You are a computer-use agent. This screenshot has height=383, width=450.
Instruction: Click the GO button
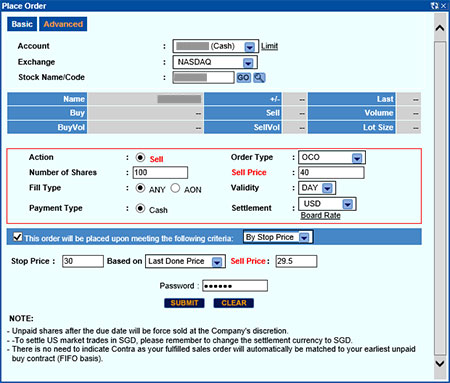[x=243, y=78]
